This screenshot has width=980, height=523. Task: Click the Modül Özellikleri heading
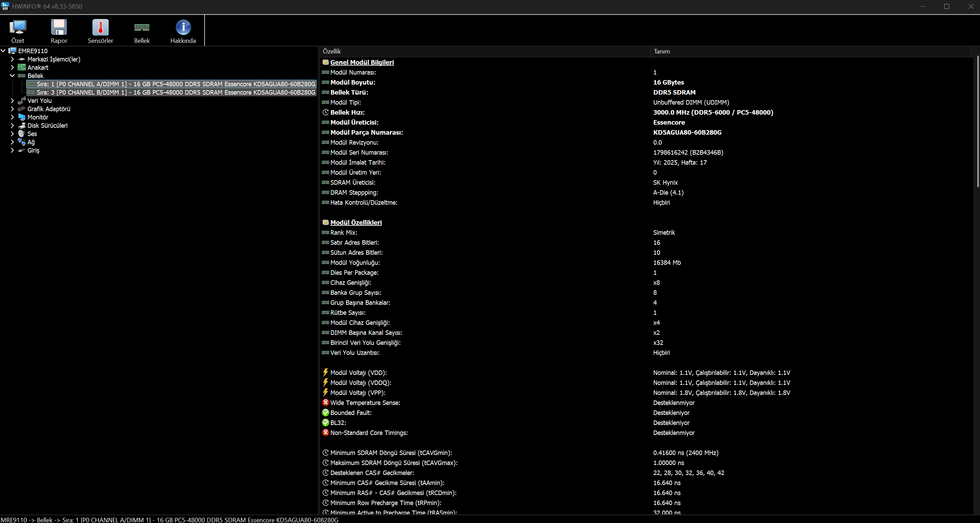[x=356, y=223]
